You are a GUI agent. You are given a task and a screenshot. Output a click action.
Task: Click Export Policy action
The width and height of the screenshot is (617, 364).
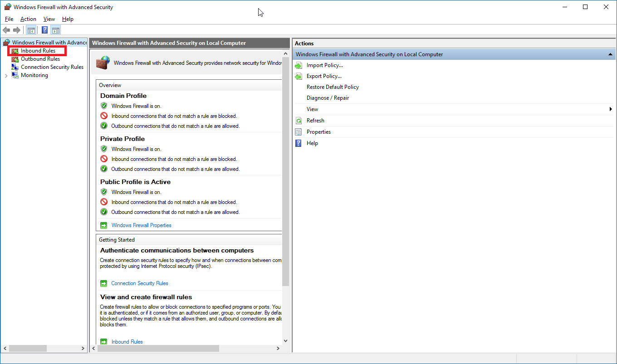point(324,76)
